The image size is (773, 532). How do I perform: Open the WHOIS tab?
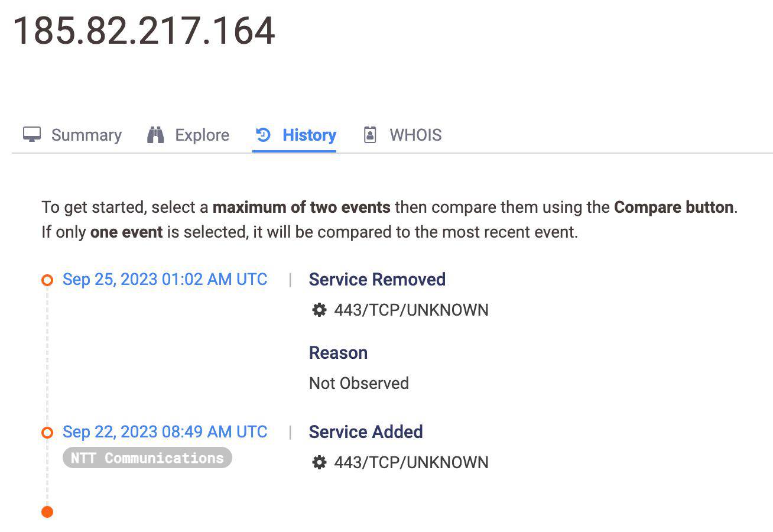coord(415,135)
